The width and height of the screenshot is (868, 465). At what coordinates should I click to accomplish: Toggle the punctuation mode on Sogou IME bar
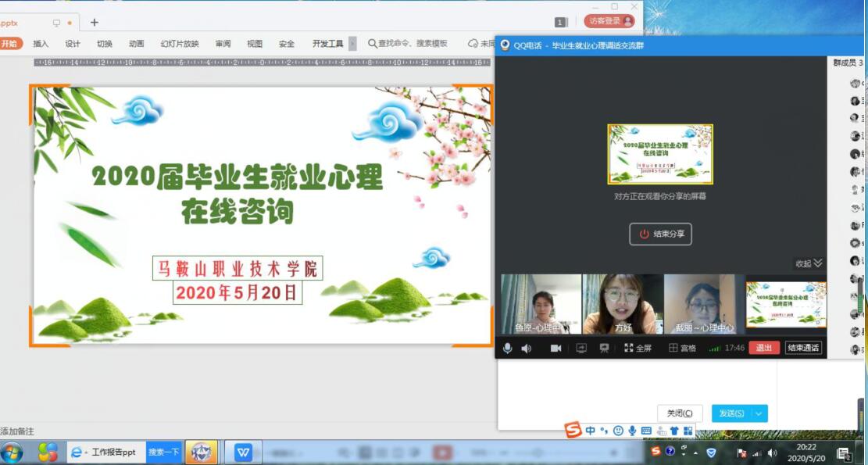coord(604,430)
